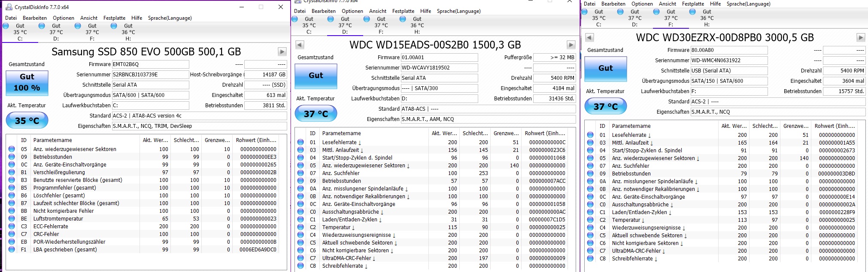Show next disk from Samsung SSD window
This screenshot has width=868, height=272.
coord(282,52)
